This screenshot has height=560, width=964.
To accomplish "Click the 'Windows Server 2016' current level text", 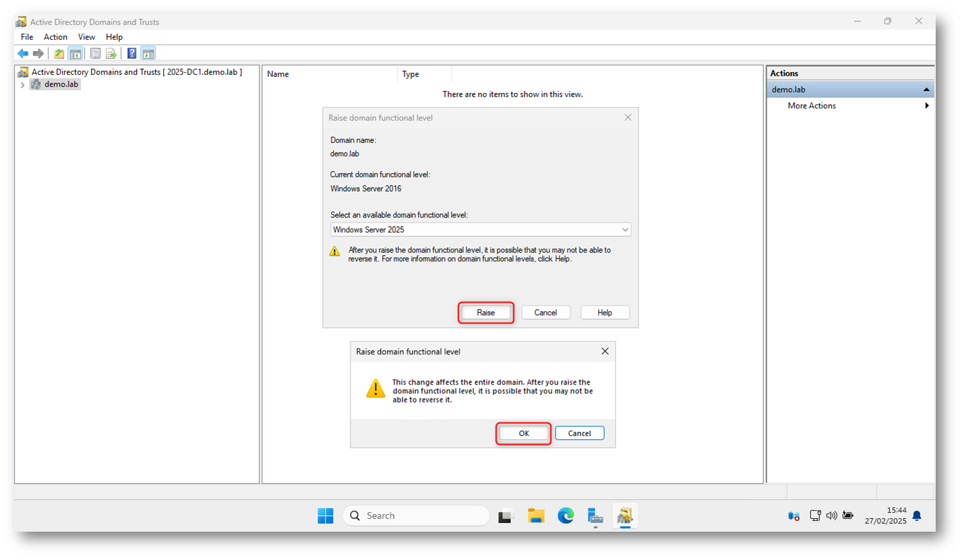I will point(366,189).
